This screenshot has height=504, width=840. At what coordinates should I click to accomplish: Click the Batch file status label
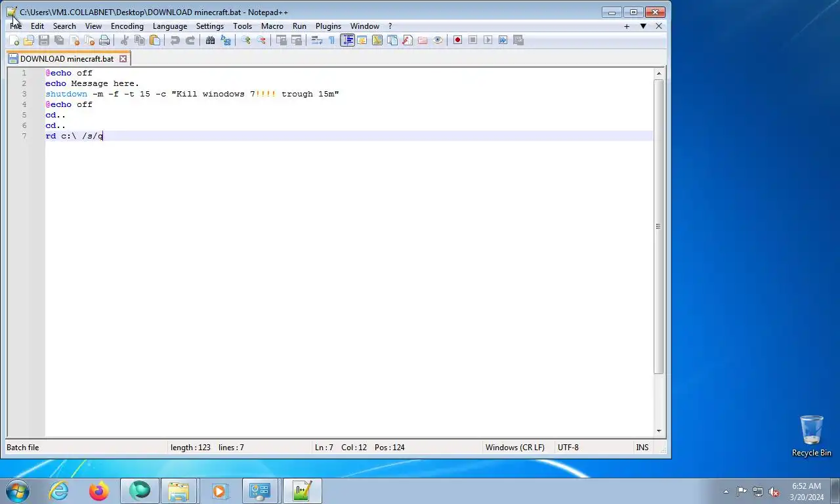pyautogui.click(x=23, y=448)
